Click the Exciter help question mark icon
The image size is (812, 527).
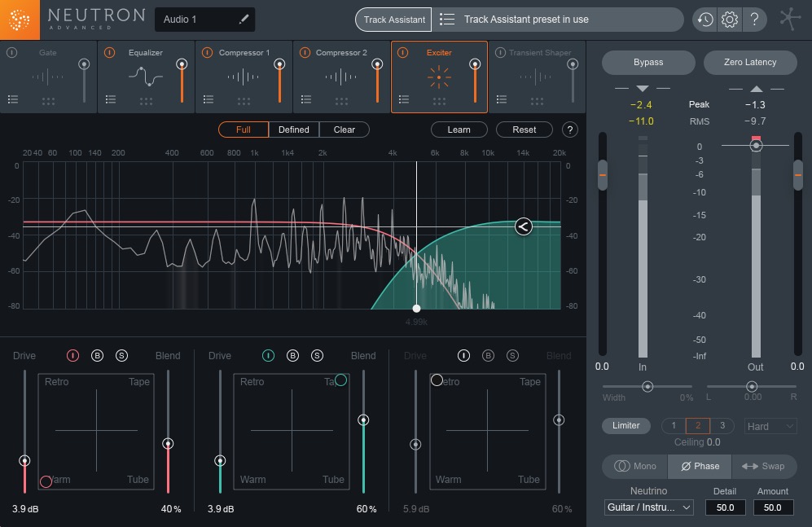[569, 130]
